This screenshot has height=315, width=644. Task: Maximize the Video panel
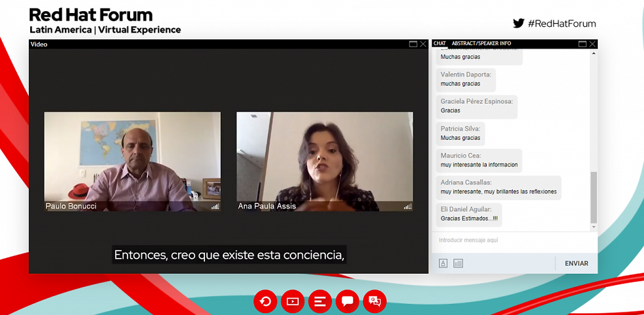click(413, 44)
